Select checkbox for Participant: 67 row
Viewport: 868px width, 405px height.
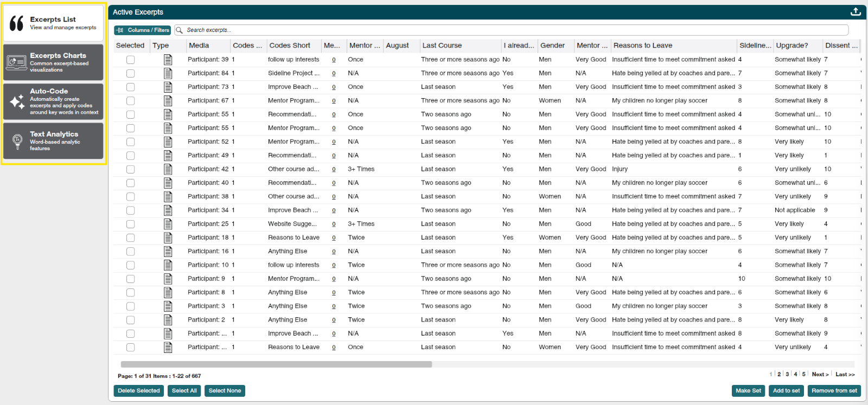131,101
